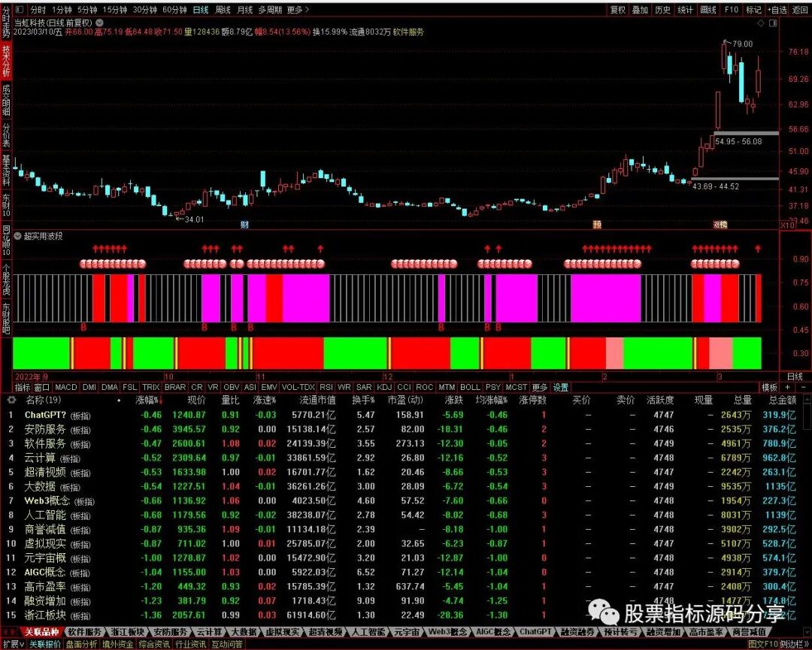
Task: Click the 标记 mark button
Action: point(753,10)
